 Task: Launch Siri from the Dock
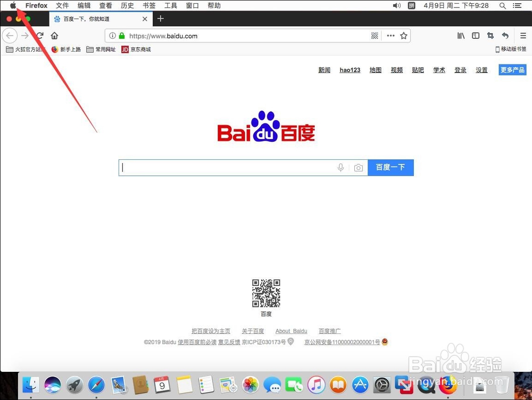click(53, 385)
